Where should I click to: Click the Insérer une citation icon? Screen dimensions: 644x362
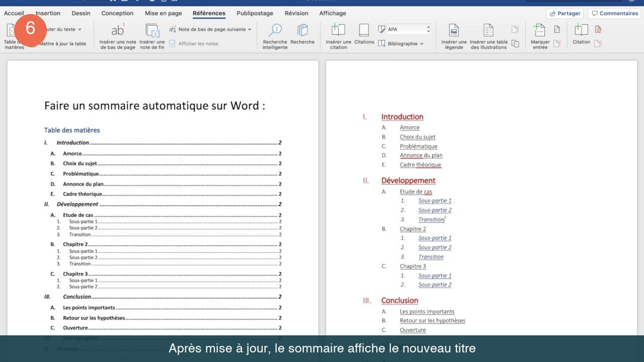pos(339,30)
